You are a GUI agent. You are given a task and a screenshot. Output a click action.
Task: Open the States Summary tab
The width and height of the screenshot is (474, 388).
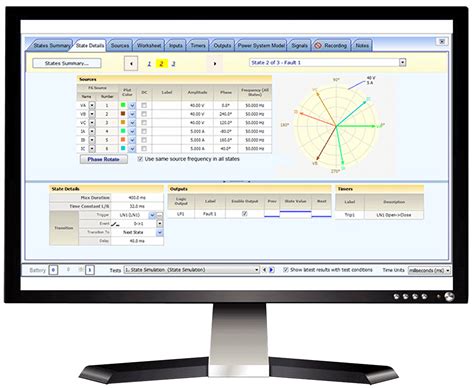(52, 46)
